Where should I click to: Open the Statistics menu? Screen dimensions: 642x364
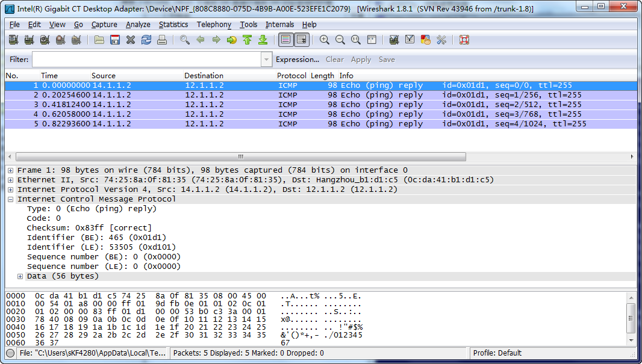coord(173,25)
